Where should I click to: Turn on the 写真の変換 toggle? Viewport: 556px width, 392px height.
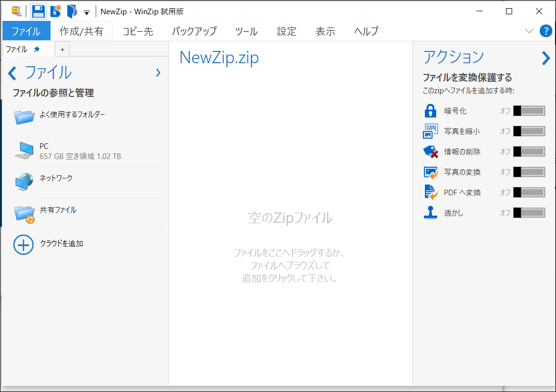(529, 172)
